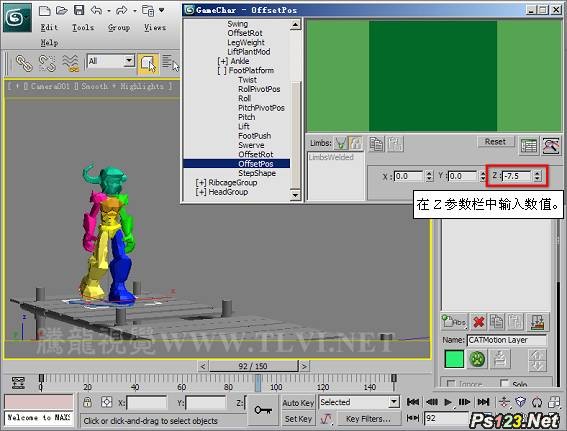The width and height of the screenshot is (567, 431).
Task: Open the curve list table icon
Action: click(x=529, y=145)
